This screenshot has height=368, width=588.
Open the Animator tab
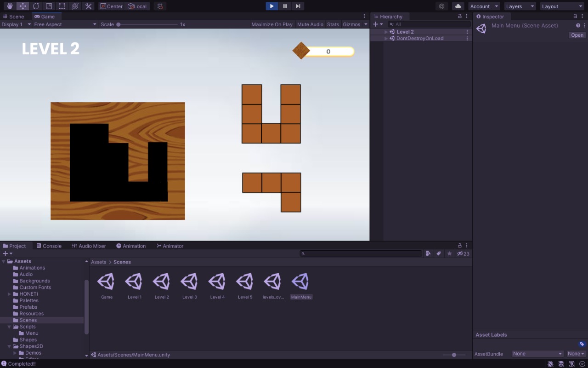click(x=170, y=246)
